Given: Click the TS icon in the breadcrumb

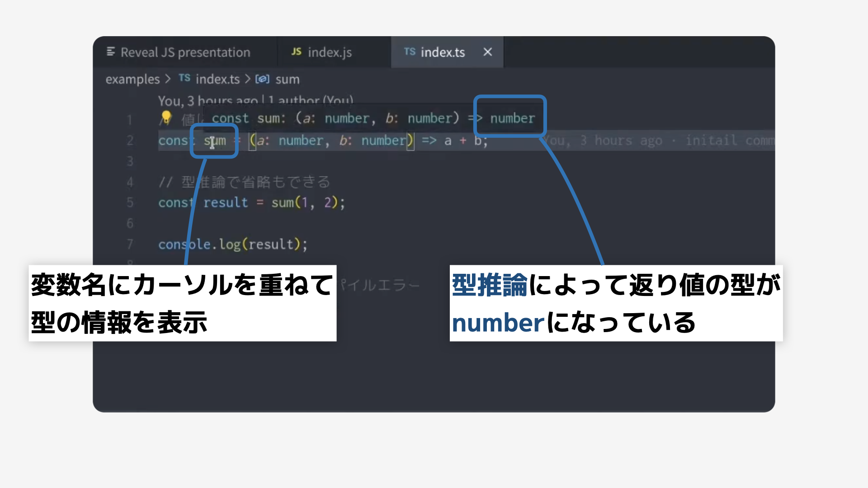Looking at the screenshot, I should point(184,78).
